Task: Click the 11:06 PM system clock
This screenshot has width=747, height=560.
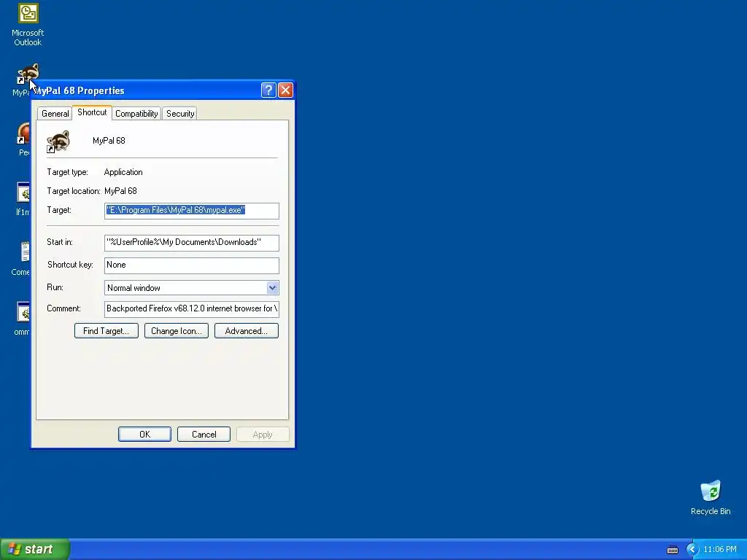Action: [720, 550]
